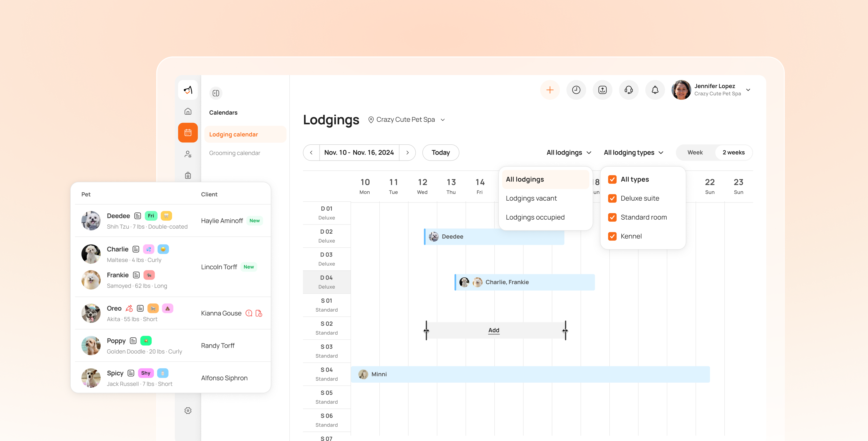Click Oreo's pet photo thumbnail
The height and width of the screenshot is (441, 868).
pyautogui.click(x=91, y=313)
